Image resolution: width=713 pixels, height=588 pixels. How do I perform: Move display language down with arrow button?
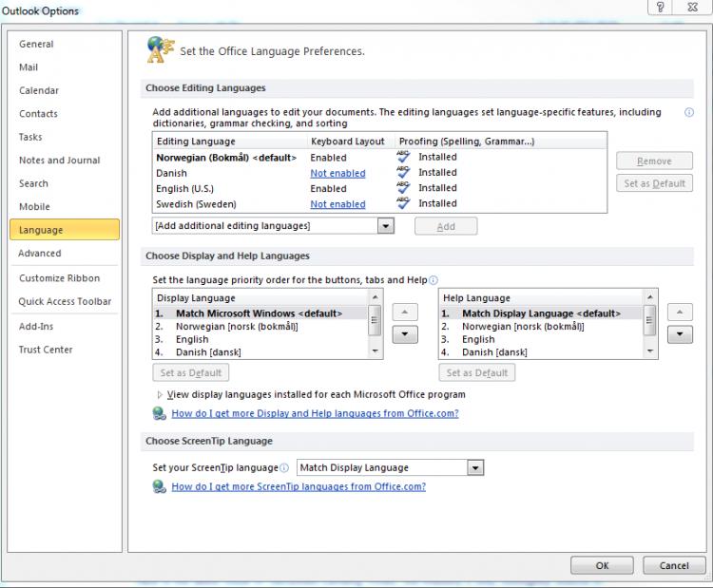pos(405,334)
